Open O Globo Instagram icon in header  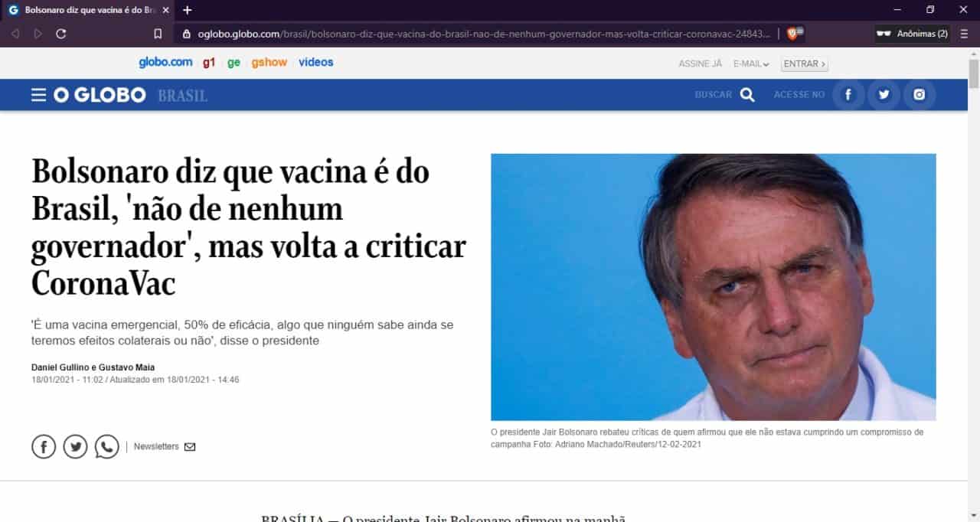click(x=920, y=95)
